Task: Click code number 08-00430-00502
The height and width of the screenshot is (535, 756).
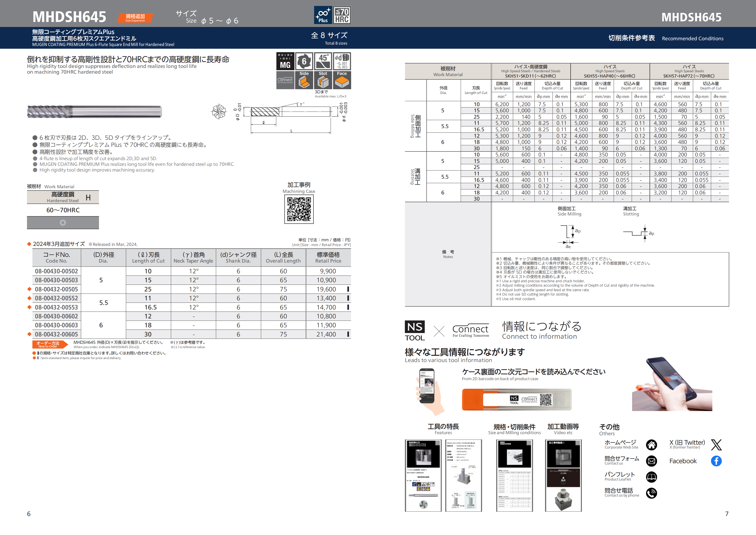Action: tap(56, 271)
